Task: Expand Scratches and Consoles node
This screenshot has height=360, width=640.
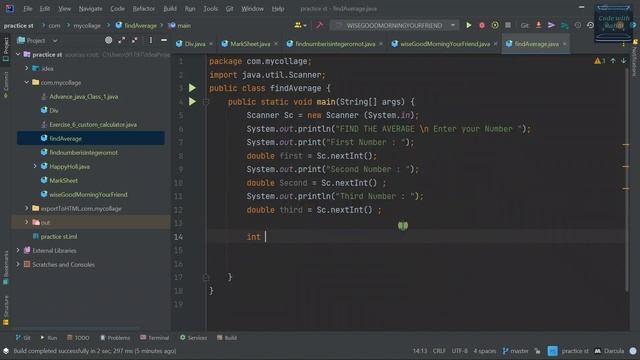Action: [x=18, y=264]
